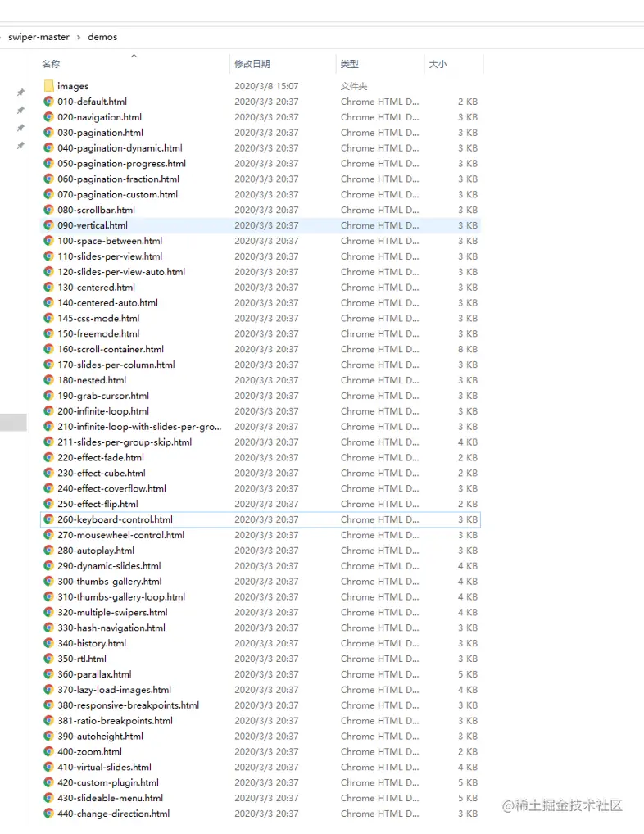644x834 pixels.
Task: Expand the breadcrumb chevron after swiper-master
Action: (79, 37)
